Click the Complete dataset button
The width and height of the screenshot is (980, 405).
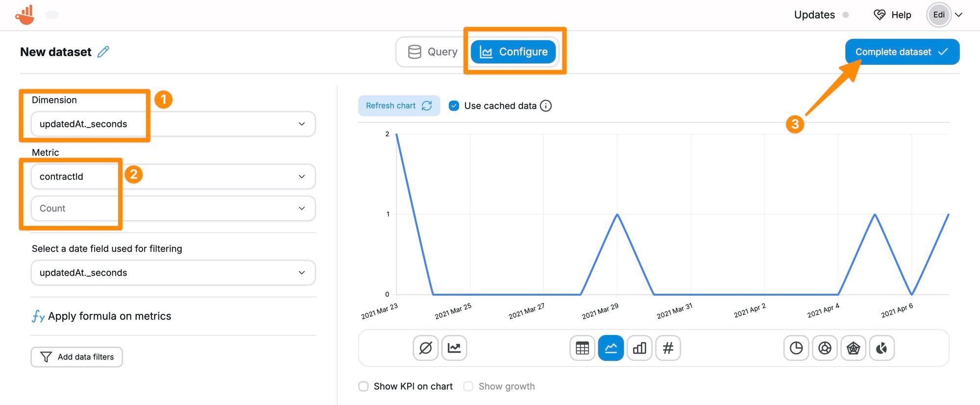[902, 52]
